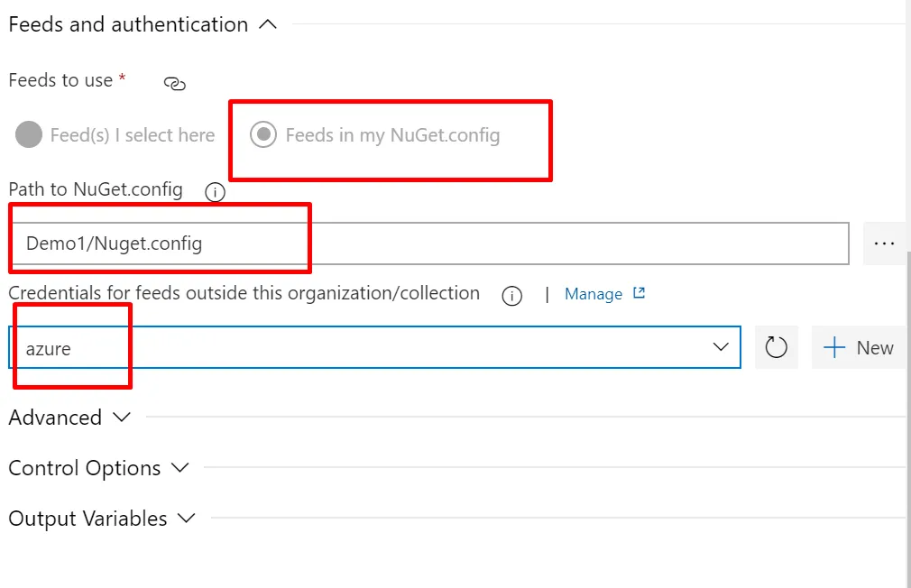The width and height of the screenshot is (911, 588).
Task: Click the New button label
Action: point(875,348)
